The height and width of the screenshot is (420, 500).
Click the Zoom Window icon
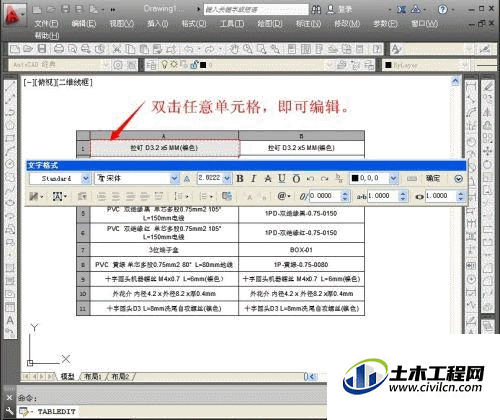tap(261, 49)
